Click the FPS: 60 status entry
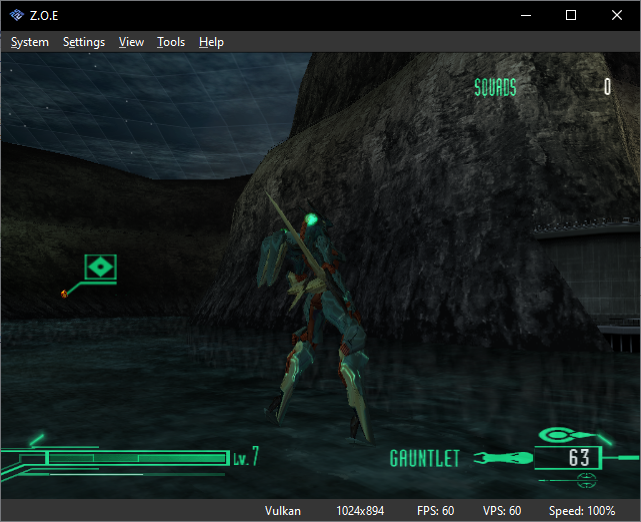This screenshot has width=641, height=522. 435,511
